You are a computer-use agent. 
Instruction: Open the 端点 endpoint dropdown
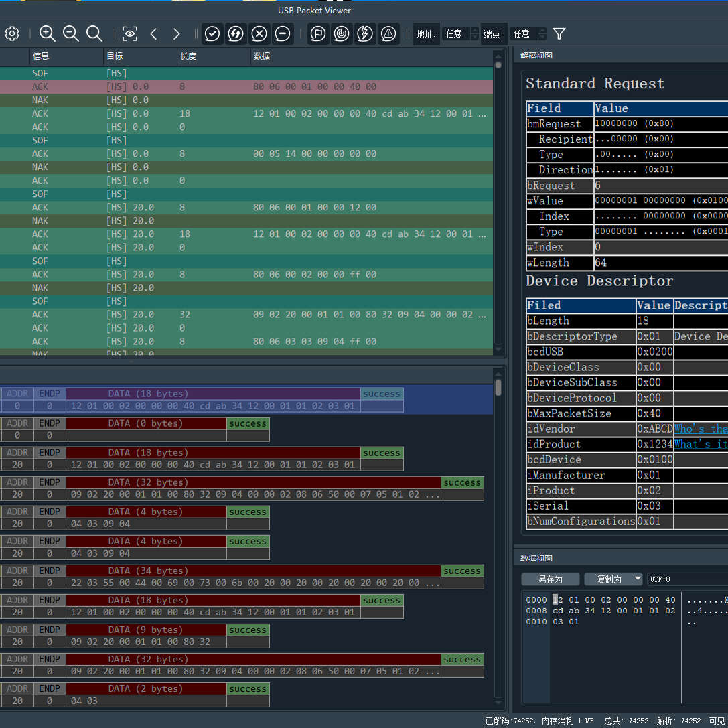pos(527,33)
